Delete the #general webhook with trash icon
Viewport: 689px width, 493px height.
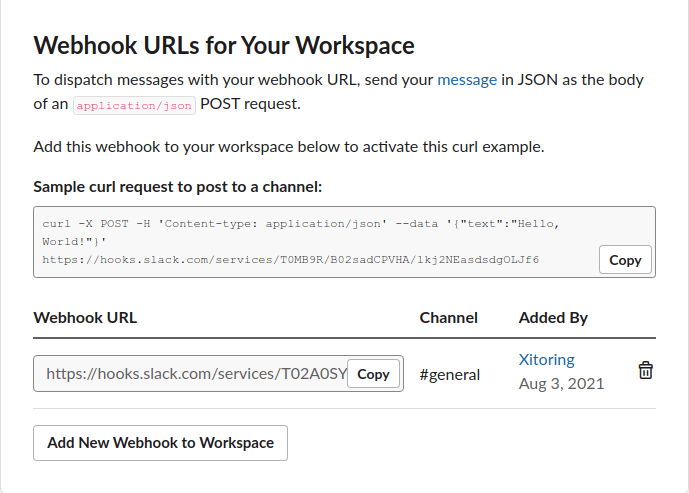(645, 370)
